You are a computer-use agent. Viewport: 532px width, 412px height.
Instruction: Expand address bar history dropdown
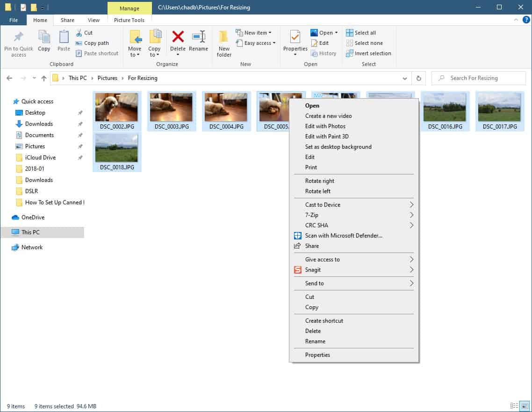(405, 79)
